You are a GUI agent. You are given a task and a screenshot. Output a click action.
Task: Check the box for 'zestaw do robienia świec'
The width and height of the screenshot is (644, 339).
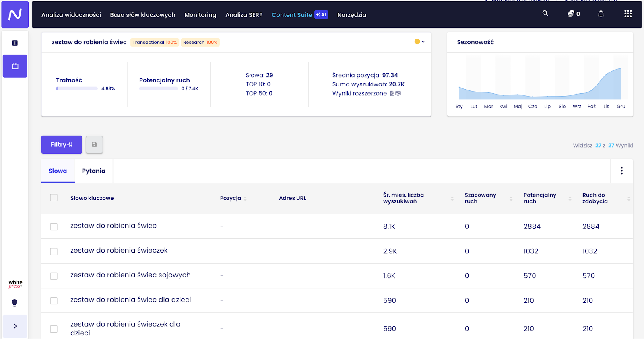coord(54,227)
